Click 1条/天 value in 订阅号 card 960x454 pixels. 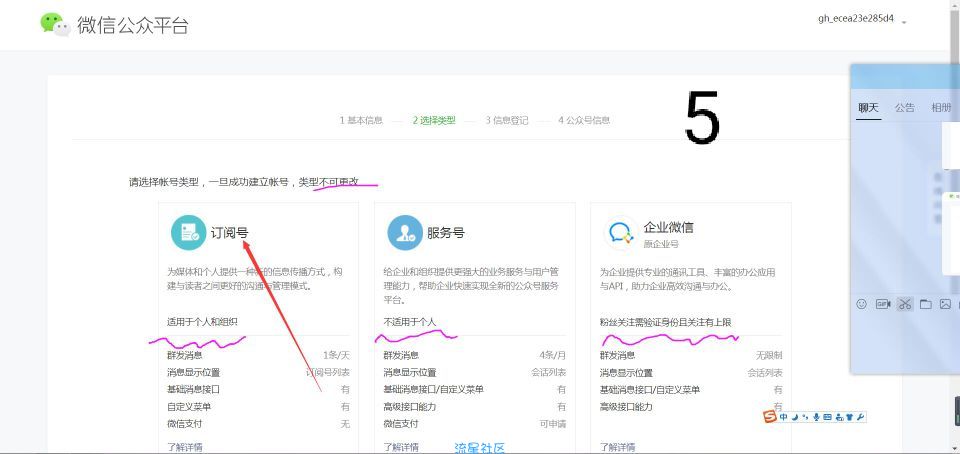(x=337, y=355)
